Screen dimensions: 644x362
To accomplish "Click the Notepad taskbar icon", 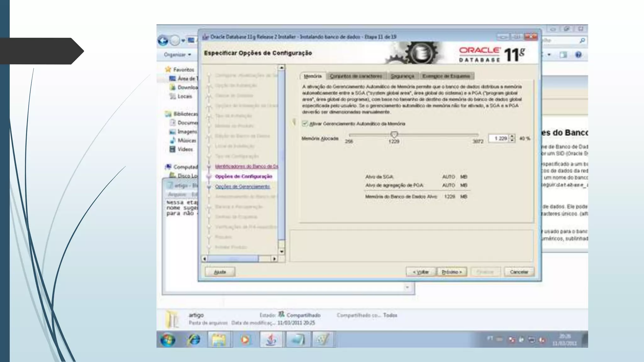I will (297, 340).
